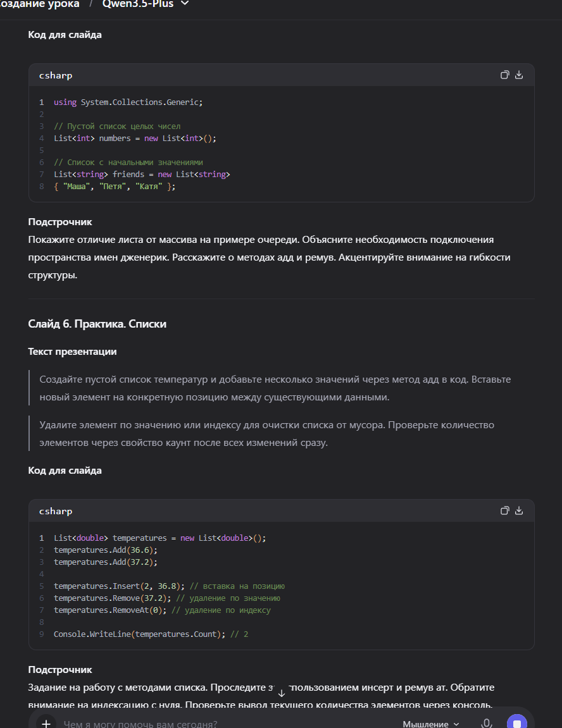Viewport: 562px width, 728px height.
Task: Download the temperatures list code block
Action: tap(519, 510)
